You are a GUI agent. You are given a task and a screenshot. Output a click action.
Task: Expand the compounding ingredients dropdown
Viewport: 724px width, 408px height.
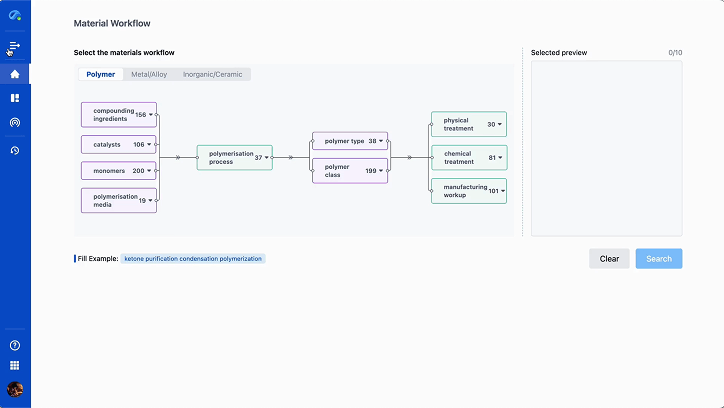150,115
